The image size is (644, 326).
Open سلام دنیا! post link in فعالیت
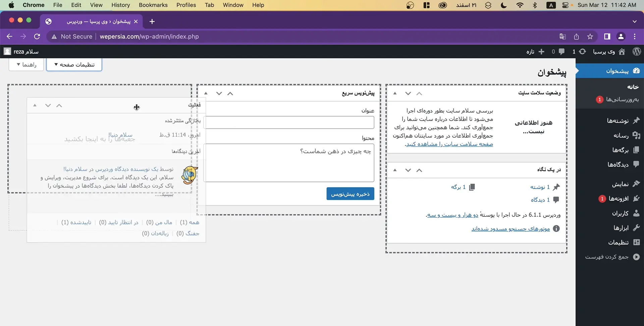(x=120, y=135)
